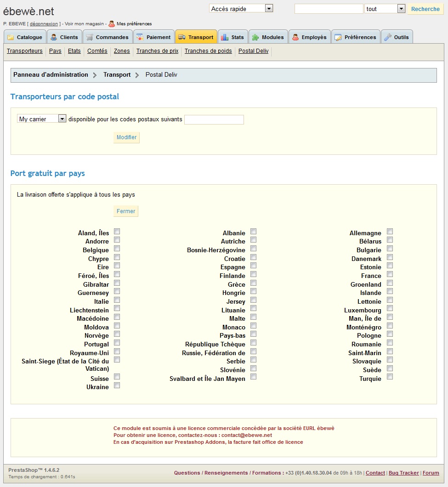Click the Recherche button
This screenshot has width=448, height=487.
click(x=425, y=9)
